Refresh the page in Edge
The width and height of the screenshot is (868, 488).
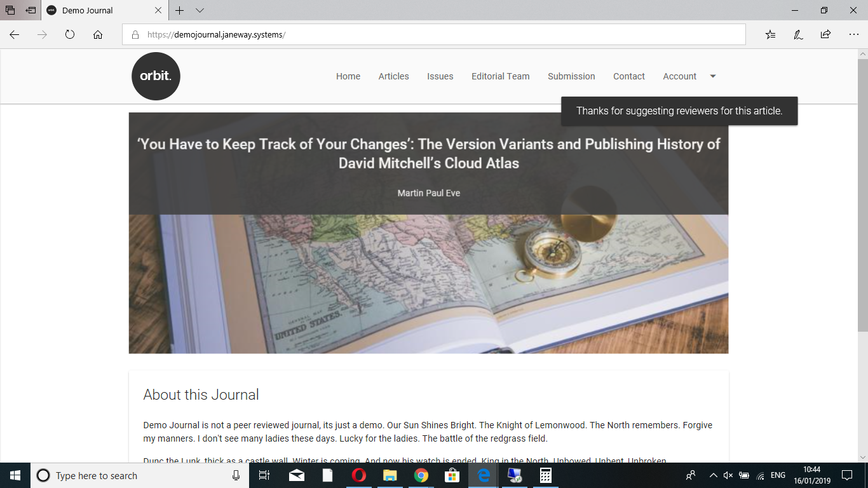tap(70, 35)
